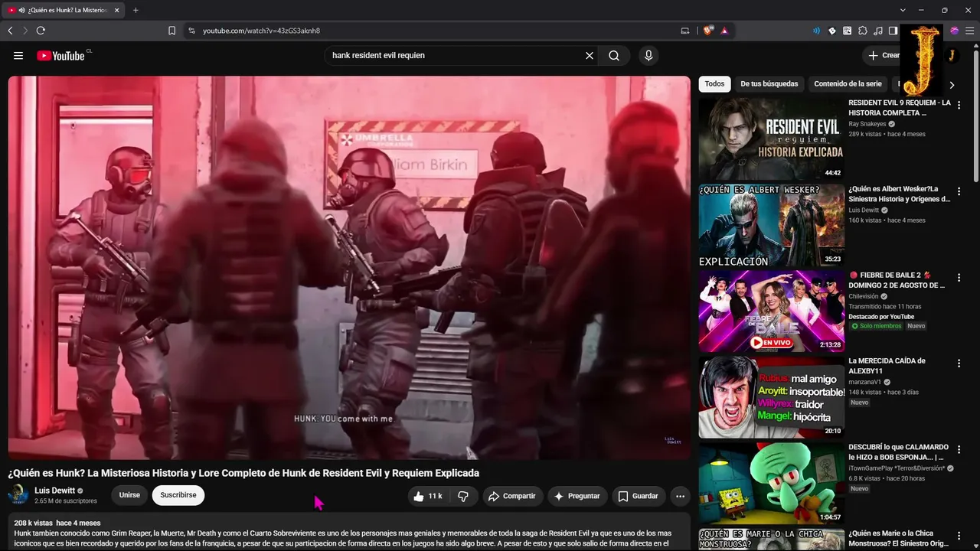980x551 pixels.
Task: Open Luis Dewitt channel avatar
Action: point(18,495)
